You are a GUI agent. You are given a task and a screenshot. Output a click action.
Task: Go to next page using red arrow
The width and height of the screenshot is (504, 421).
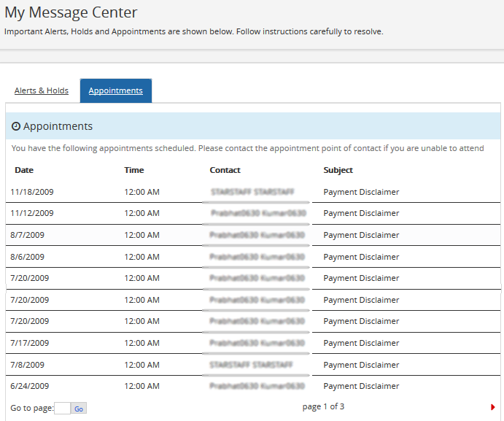coord(493,407)
